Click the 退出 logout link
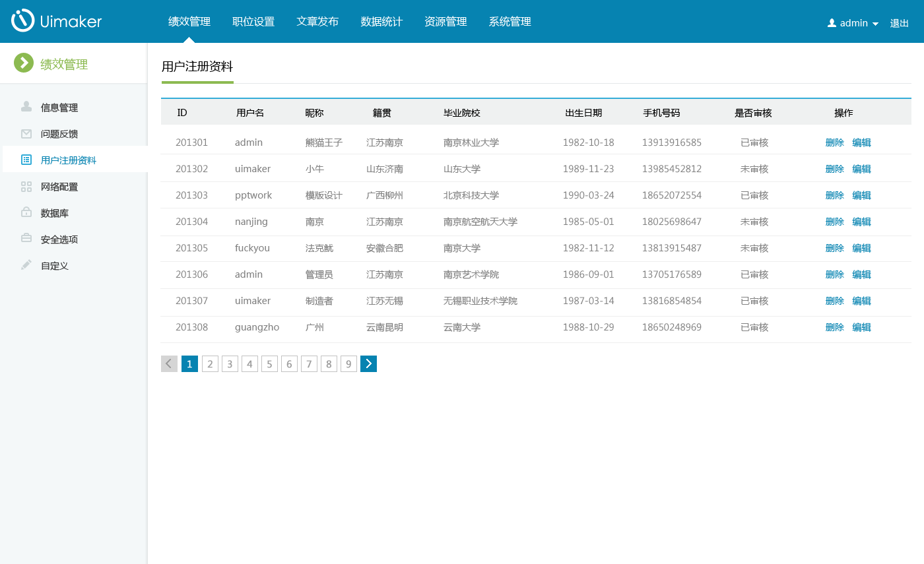Viewport: 924px width, 564px height. [x=900, y=23]
